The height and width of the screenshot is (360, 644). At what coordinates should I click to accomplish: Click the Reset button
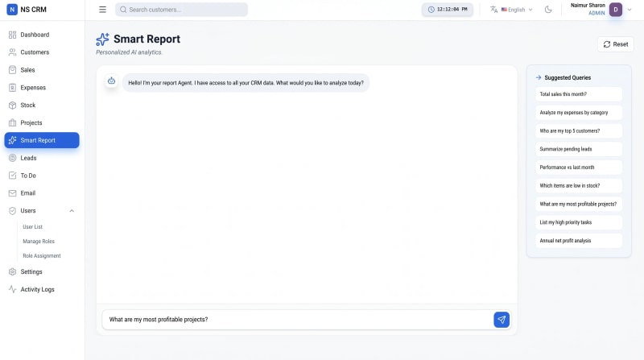[615, 44]
